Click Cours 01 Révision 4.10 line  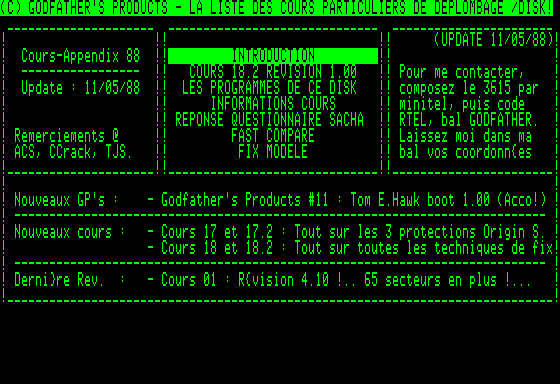tap(339, 280)
